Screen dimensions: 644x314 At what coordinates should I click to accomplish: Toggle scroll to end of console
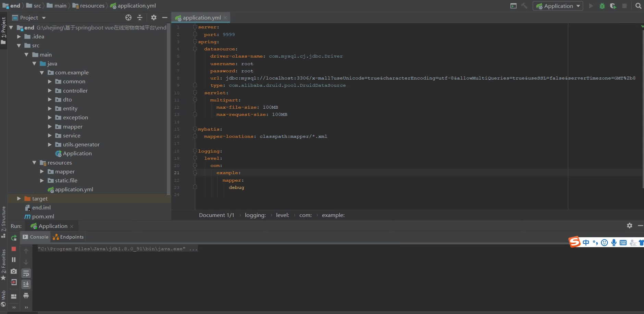click(x=26, y=284)
